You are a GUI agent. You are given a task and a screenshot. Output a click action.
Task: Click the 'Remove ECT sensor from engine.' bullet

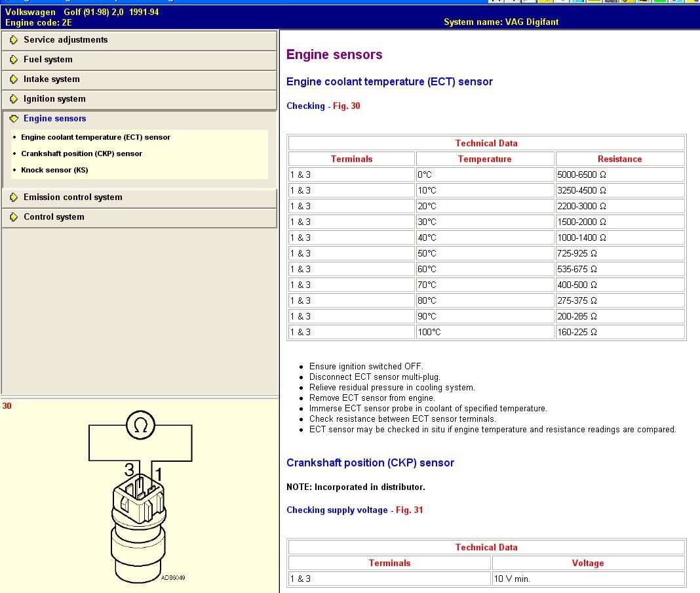pyautogui.click(x=372, y=398)
